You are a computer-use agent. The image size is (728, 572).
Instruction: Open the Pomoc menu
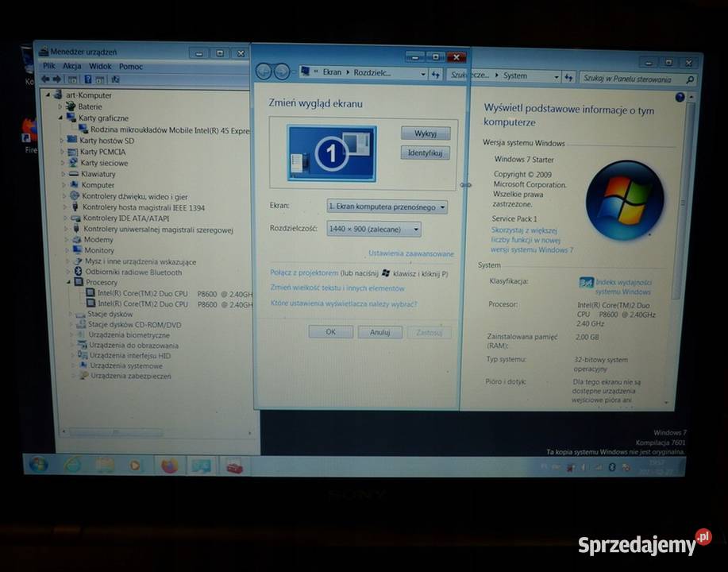(130, 67)
